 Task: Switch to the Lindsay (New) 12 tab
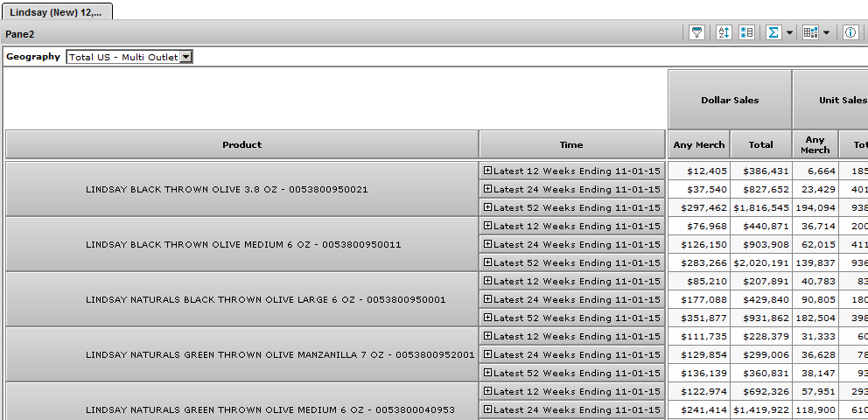56,10
